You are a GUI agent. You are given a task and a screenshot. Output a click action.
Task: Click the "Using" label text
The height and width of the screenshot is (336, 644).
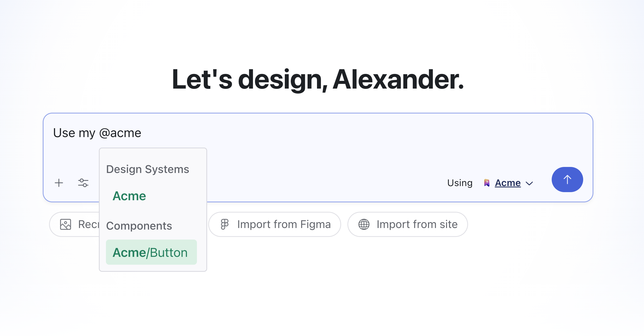(x=460, y=183)
